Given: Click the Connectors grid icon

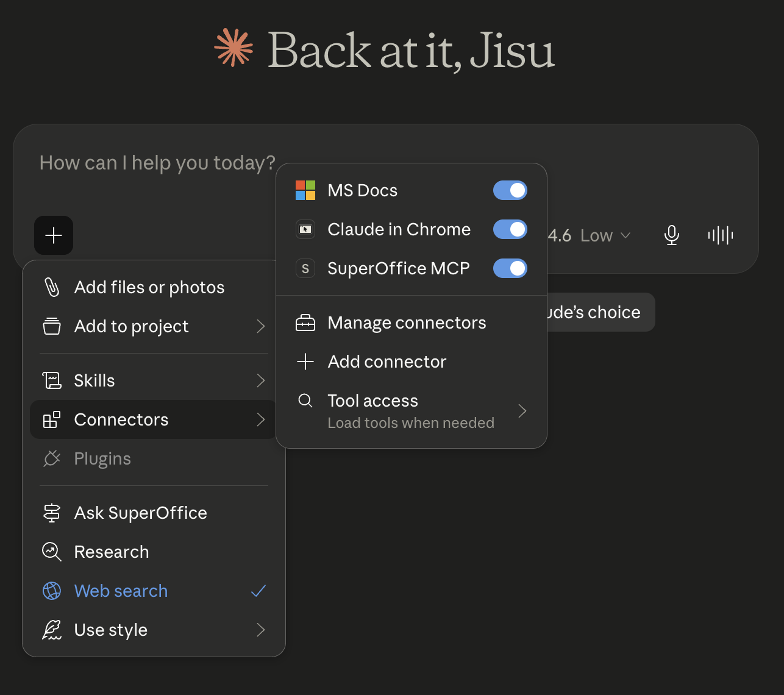Looking at the screenshot, I should tap(52, 419).
